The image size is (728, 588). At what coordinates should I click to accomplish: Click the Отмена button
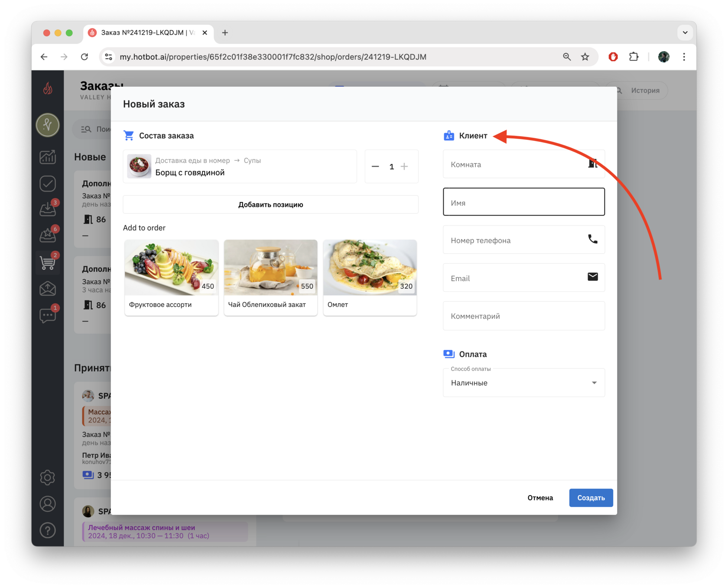(x=540, y=498)
